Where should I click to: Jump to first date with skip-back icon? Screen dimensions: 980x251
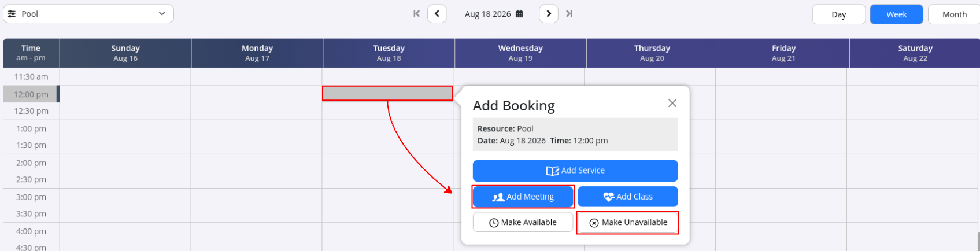416,14
